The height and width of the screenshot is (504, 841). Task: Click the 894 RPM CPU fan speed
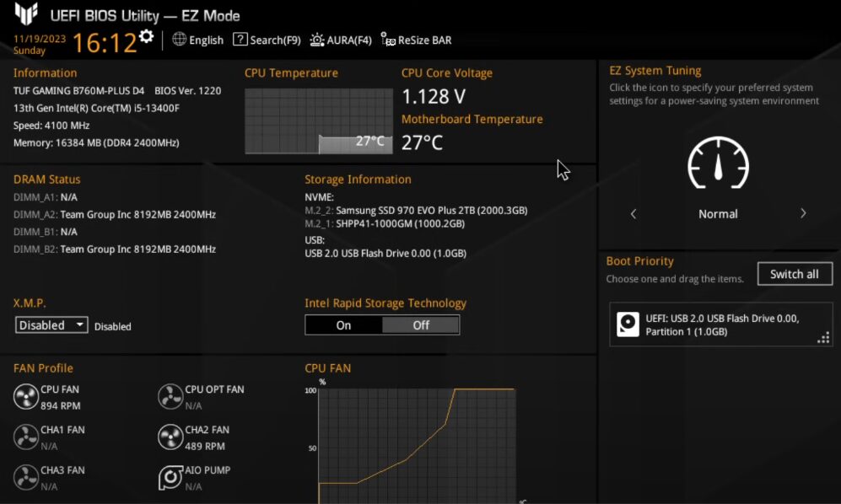[x=61, y=406]
